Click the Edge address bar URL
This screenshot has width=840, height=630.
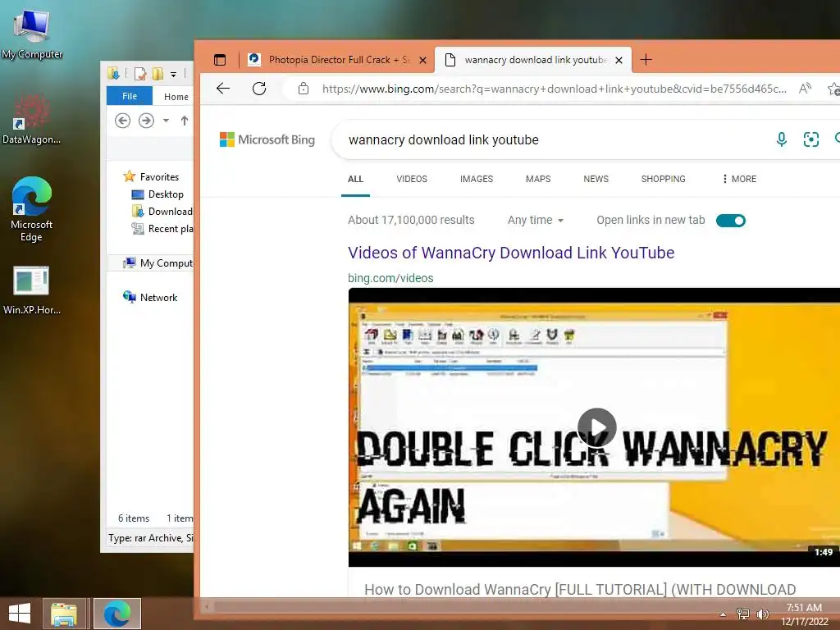(555, 89)
